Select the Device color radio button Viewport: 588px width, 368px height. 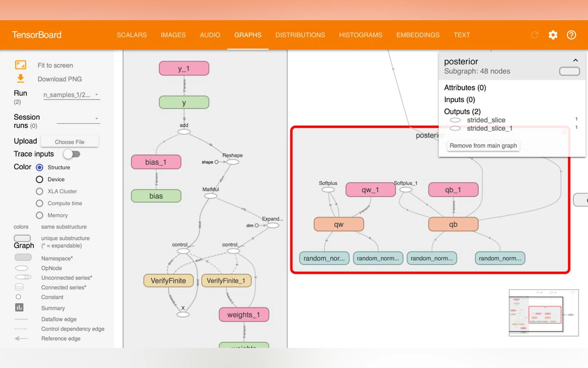click(x=39, y=179)
